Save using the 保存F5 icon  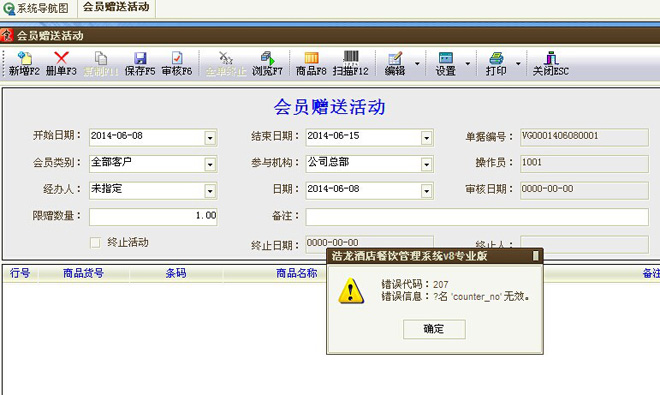click(x=140, y=58)
